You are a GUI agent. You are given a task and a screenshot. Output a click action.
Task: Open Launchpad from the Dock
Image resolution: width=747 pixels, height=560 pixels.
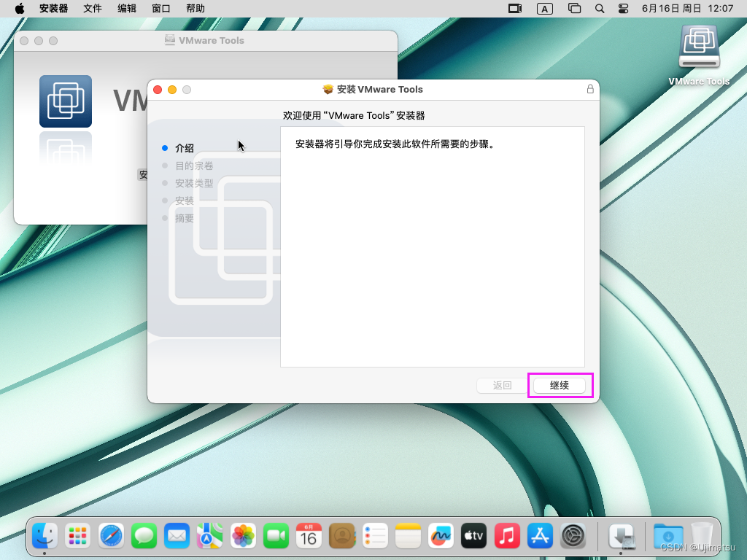[77, 536]
